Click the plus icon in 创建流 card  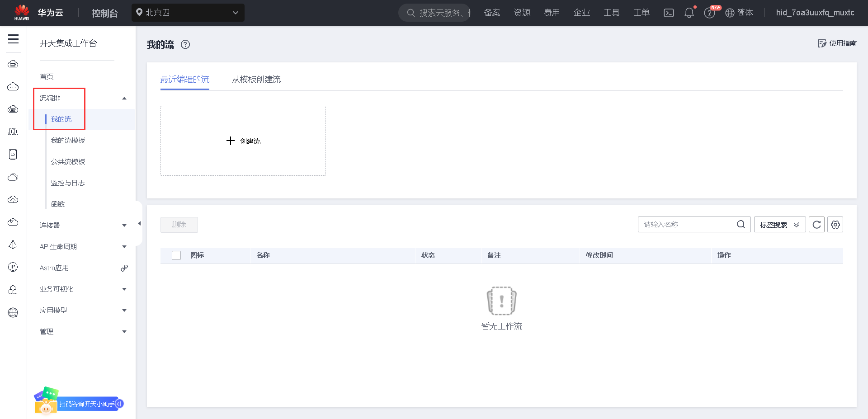[x=231, y=141]
